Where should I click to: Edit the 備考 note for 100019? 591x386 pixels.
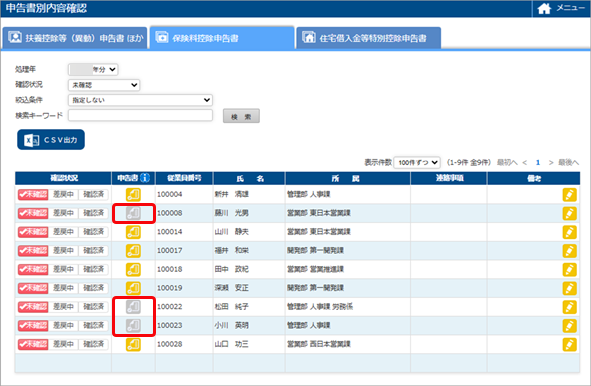(x=570, y=288)
